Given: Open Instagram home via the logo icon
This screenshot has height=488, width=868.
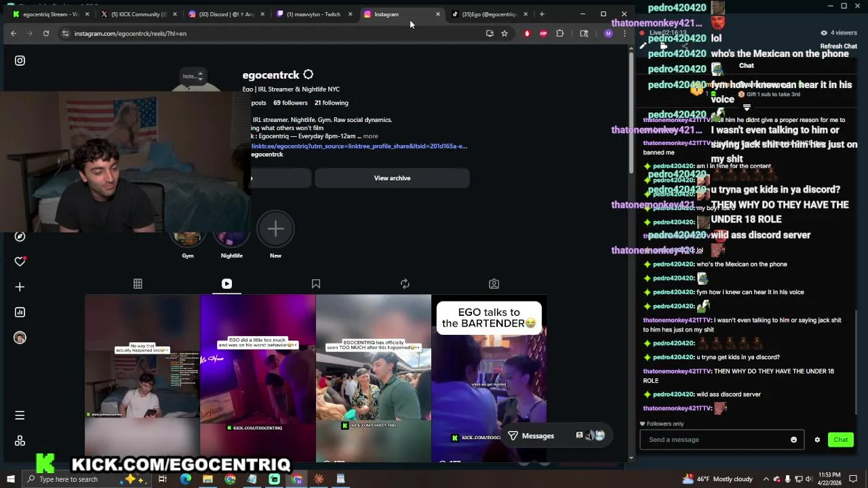Looking at the screenshot, I should (x=20, y=60).
